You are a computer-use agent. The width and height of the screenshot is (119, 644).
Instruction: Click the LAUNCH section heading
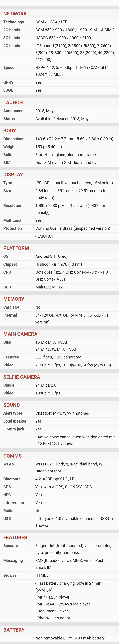point(13,102)
